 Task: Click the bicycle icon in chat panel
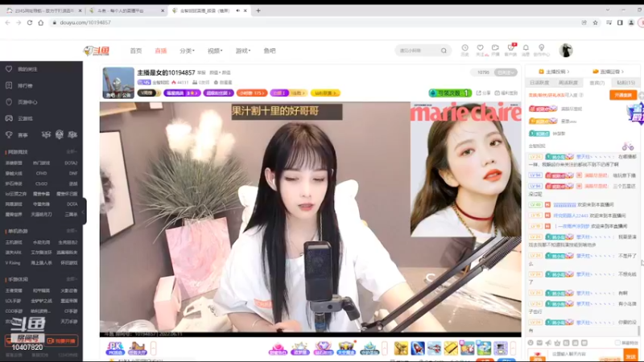(x=628, y=146)
